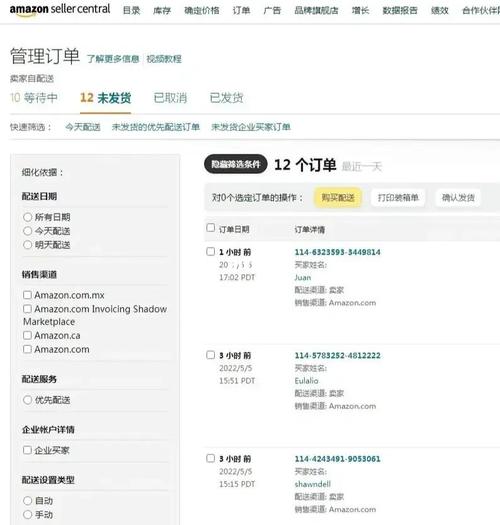Image resolution: width=500 pixels, height=525 pixels.
Task: Open the 库存 menu
Action: (x=162, y=10)
